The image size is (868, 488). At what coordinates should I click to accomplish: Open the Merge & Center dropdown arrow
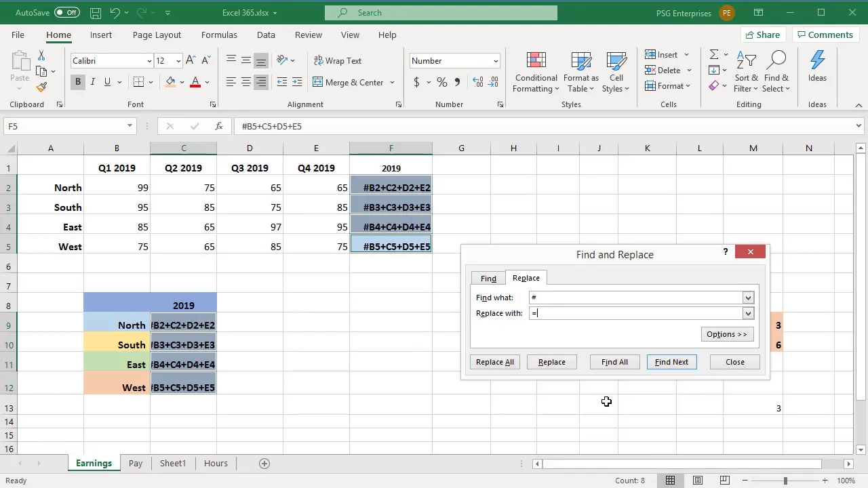(x=392, y=83)
